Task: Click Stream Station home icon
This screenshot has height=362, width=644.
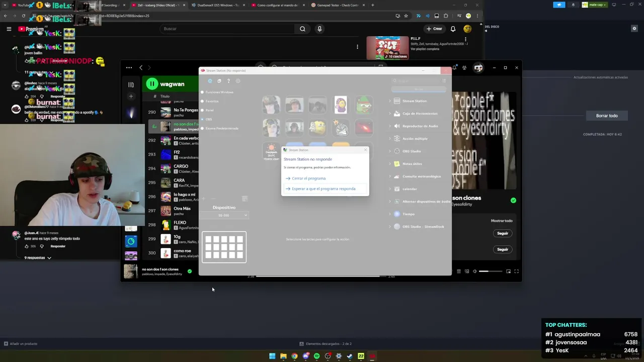Action: [x=210, y=81]
